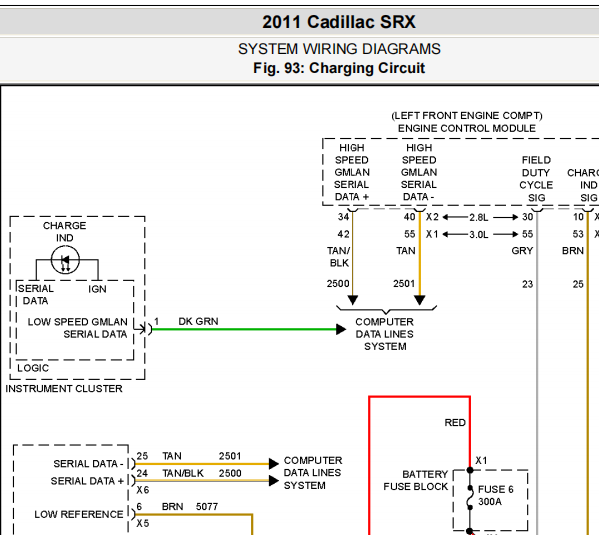Select the "INSTRUMENT CLUSTER" label

coord(64,389)
